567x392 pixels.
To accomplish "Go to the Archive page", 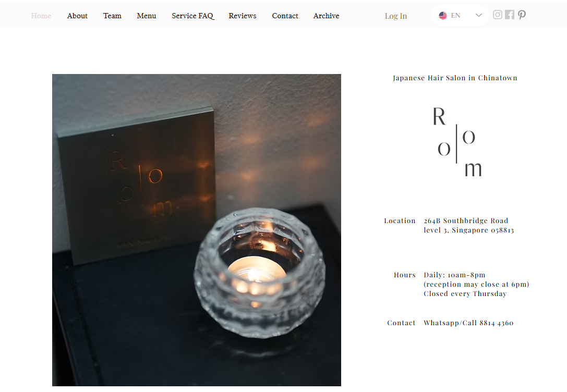I will click(326, 16).
